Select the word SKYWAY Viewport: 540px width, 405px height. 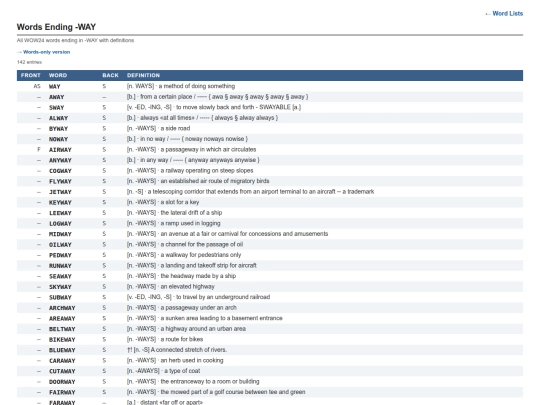[x=60, y=287]
